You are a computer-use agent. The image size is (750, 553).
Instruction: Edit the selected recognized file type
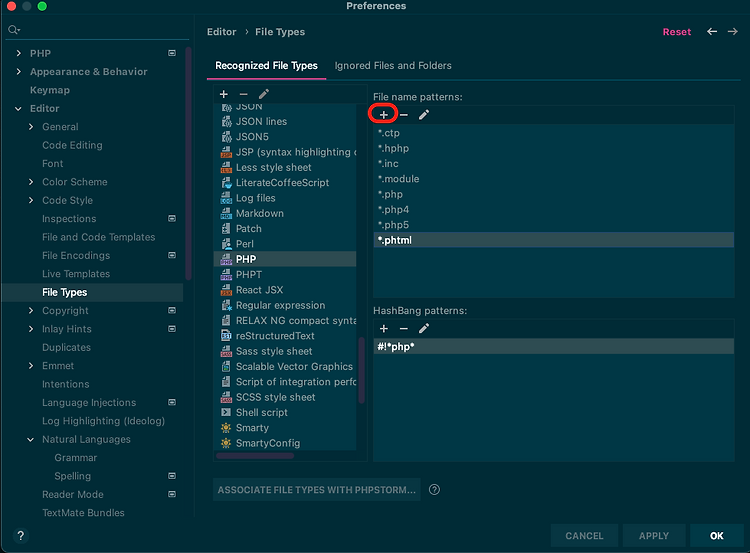pos(264,94)
